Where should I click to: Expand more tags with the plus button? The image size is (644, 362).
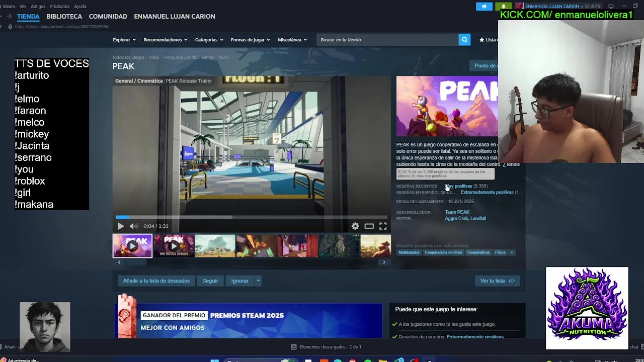point(512,252)
